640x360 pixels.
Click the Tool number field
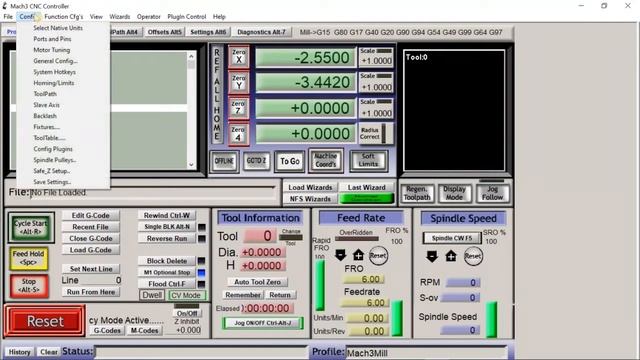point(260,236)
